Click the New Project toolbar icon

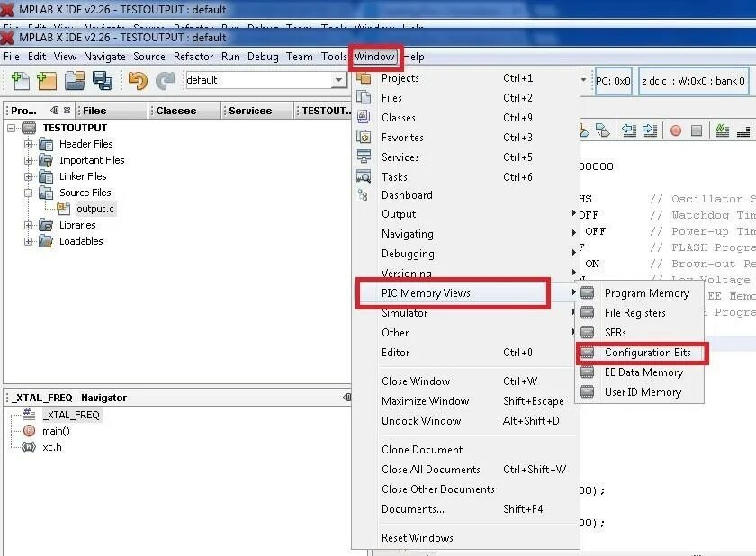click(x=47, y=80)
